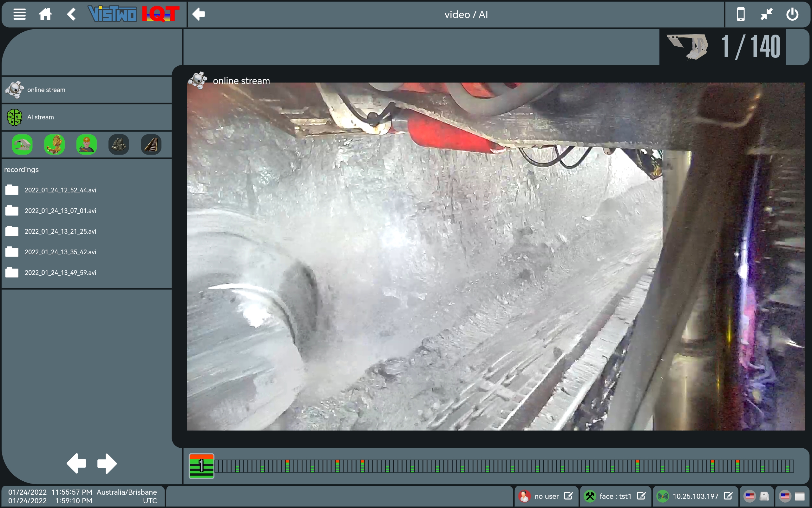Select the AI stream menu entry
Screen dimensions: 812x508
point(87,117)
